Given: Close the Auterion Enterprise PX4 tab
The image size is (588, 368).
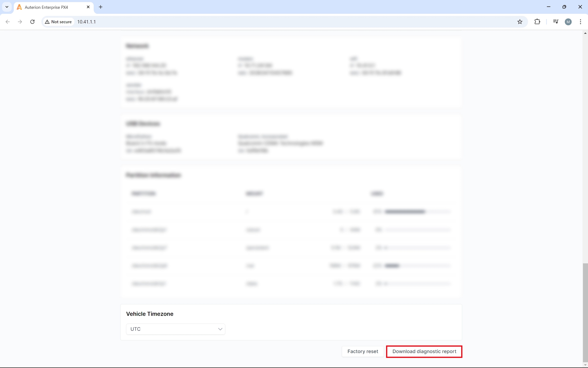Looking at the screenshot, I should 88,7.
